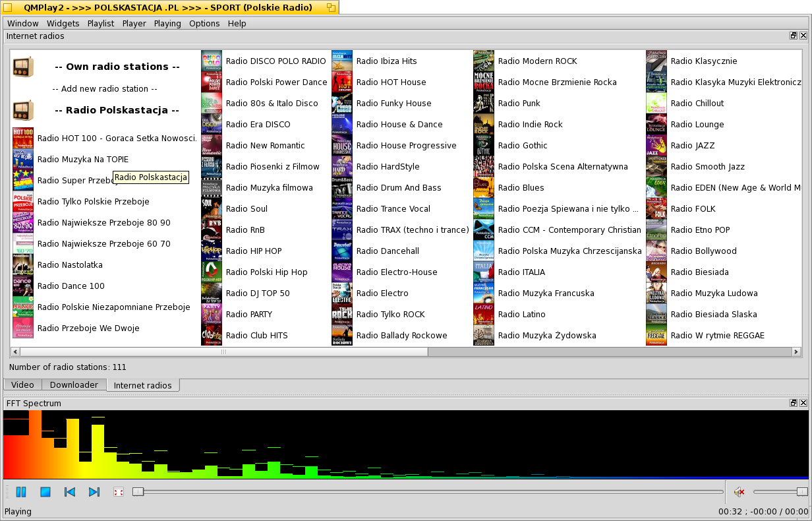Close the FFT Spectrum panel
The image size is (812, 521).
803,402
